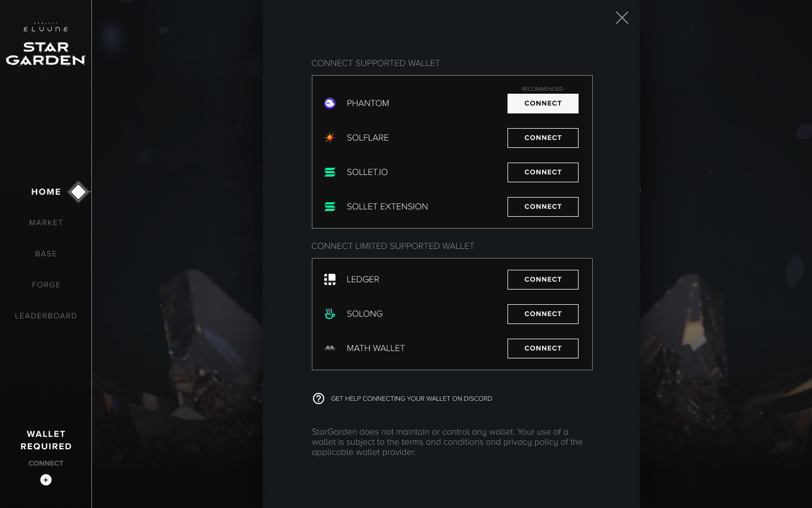Click the Phantom wallet ghost icon
Screen dimensions: 812x508
click(330, 103)
